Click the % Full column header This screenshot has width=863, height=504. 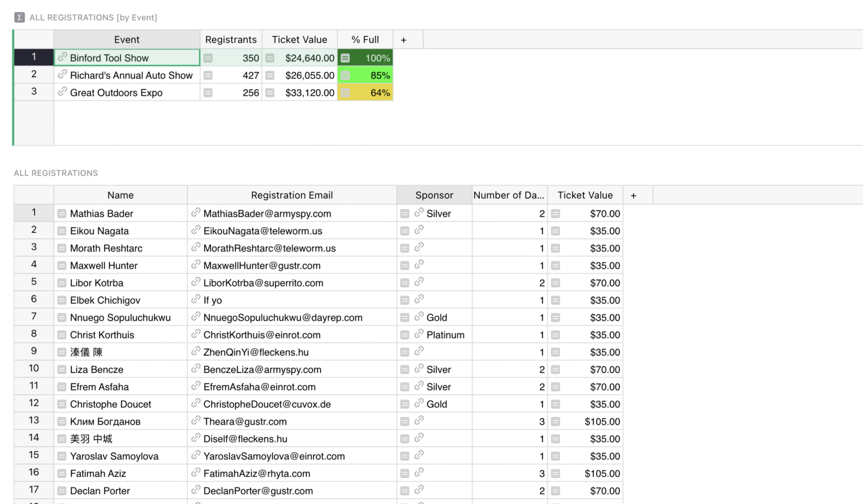click(x=365, y=40)
